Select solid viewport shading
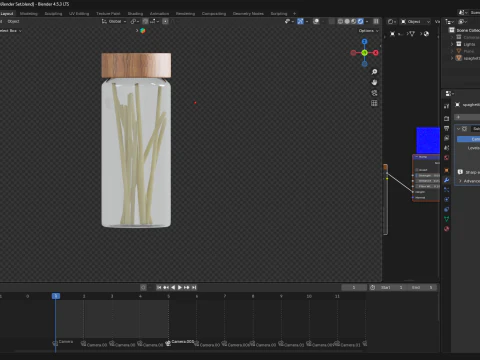This screenshot has height=360, width=480. (347, 21)
